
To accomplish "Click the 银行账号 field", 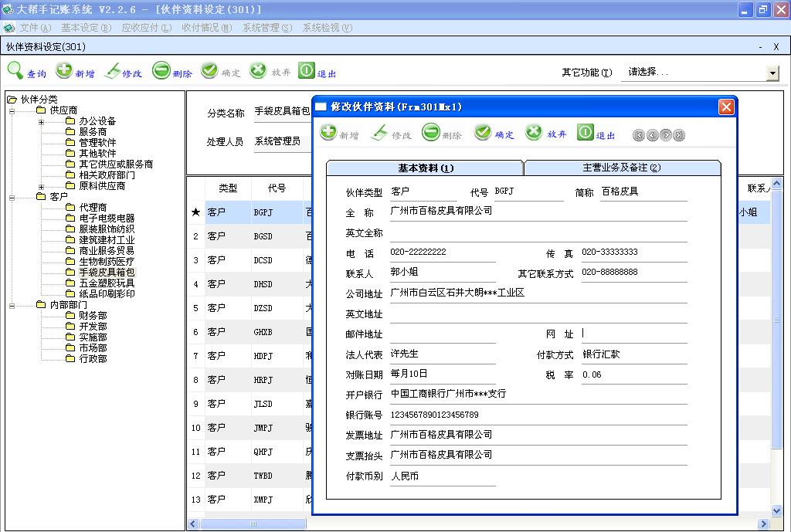I will pyautogui.click(x=538, y=415).
